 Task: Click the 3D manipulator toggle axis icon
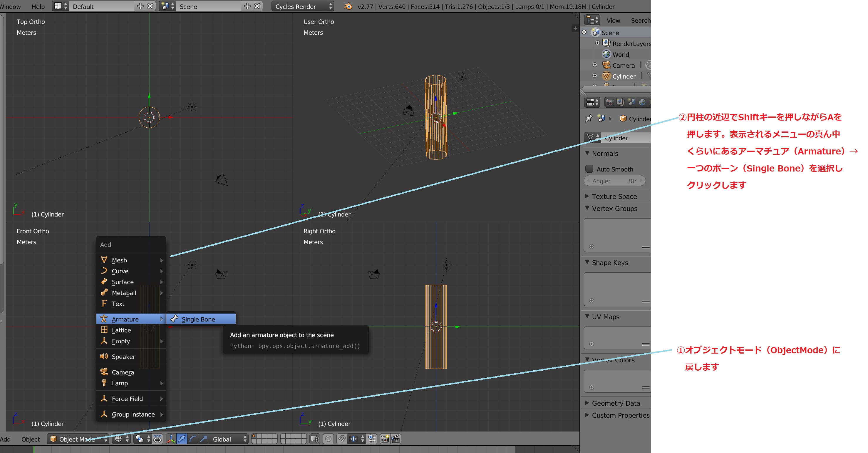(171, 439)
